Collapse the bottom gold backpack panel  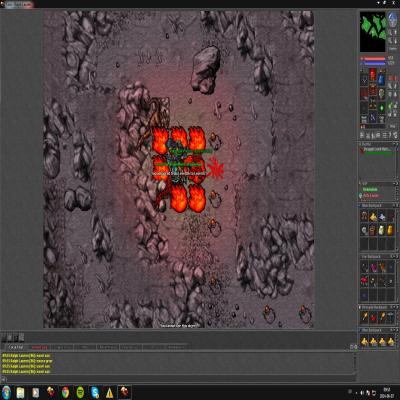(394, 330)
